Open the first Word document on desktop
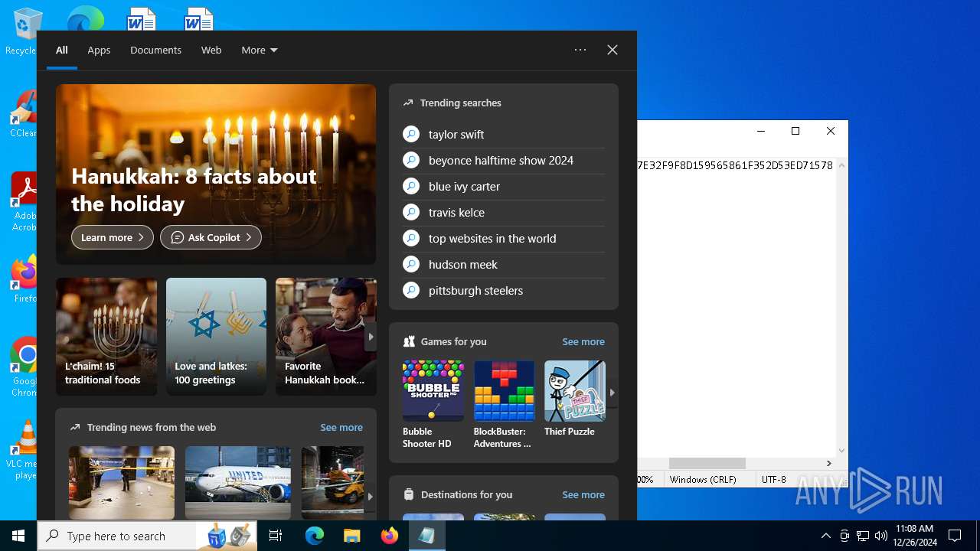The image size is (980, 551). tap(141, 18)
